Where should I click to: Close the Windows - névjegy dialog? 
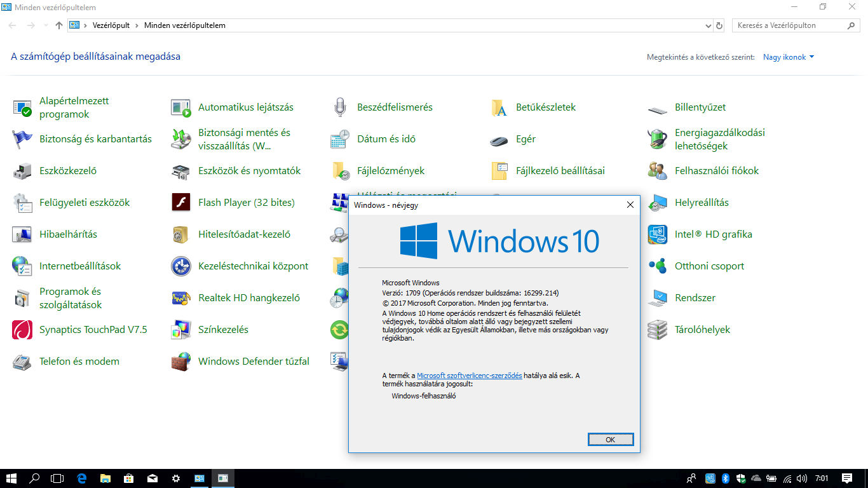click(630, 205)
